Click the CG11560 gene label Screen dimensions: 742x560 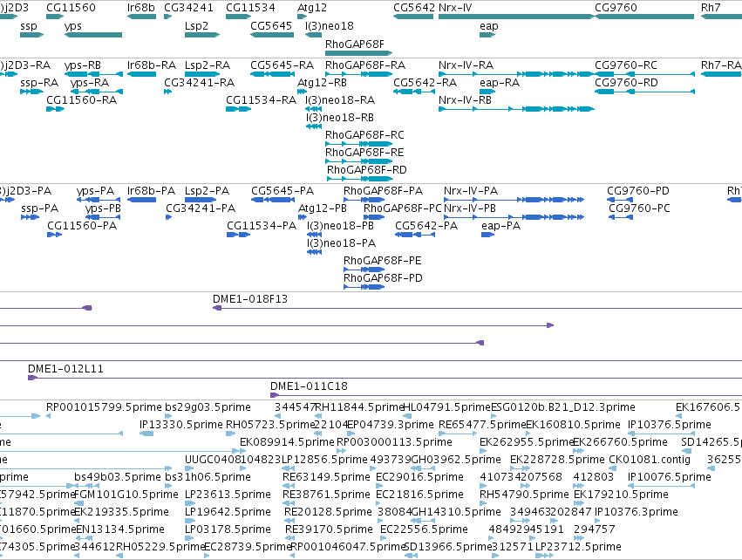tap(71, 8)
